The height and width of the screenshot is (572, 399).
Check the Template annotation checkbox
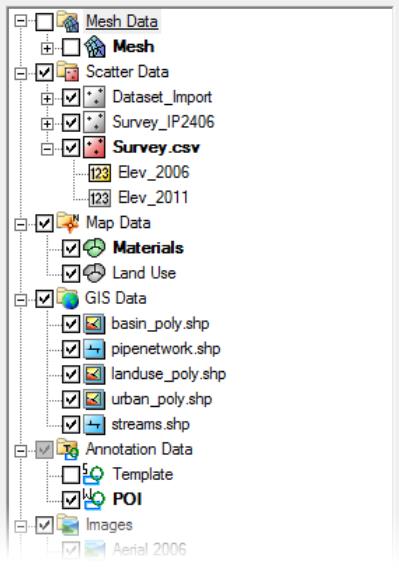71,475
